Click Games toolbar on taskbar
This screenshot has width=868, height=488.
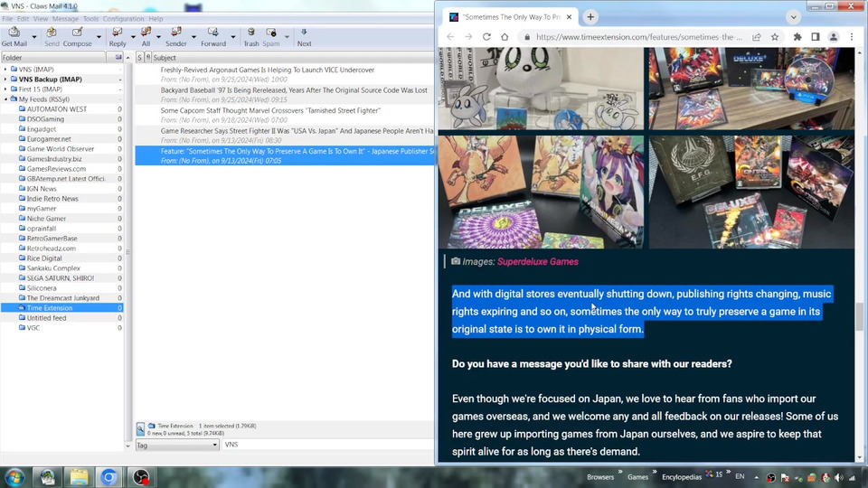(x=637, y=477)
